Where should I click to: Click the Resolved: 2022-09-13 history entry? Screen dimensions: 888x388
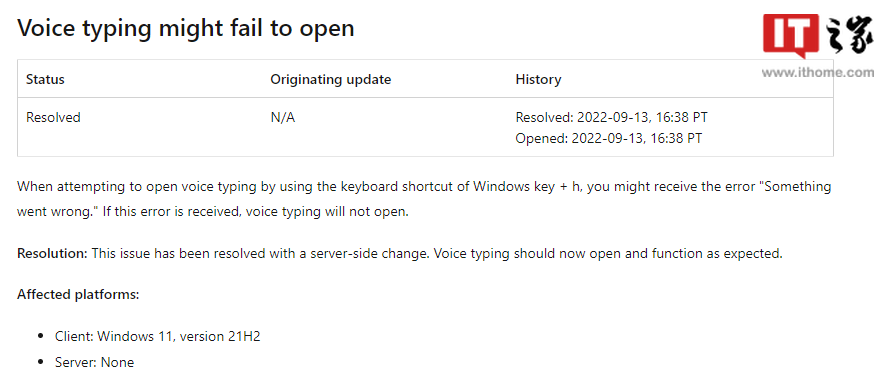(612, 117)
